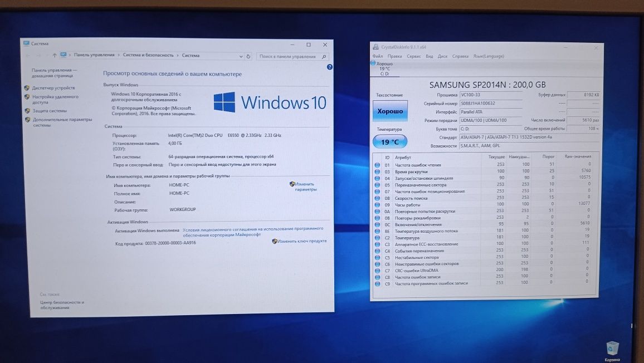Click the up arrow navigation icon in System window

coord(55,55)
